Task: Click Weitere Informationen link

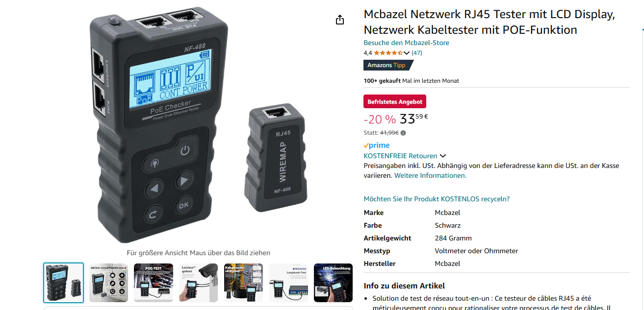Action: click(x=430, y=175)
